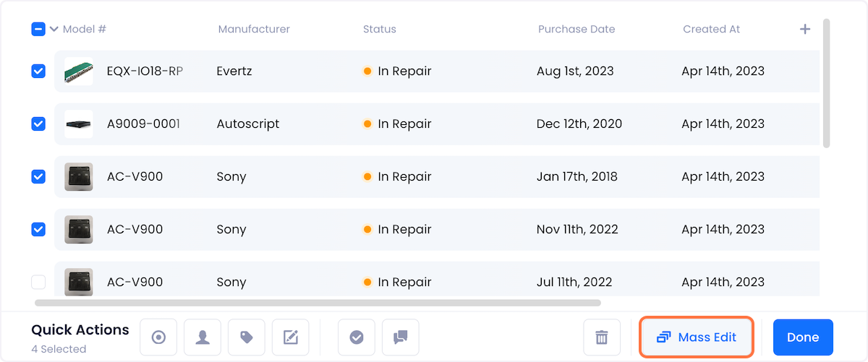Add a column with the plus icon

click(805, 30)
